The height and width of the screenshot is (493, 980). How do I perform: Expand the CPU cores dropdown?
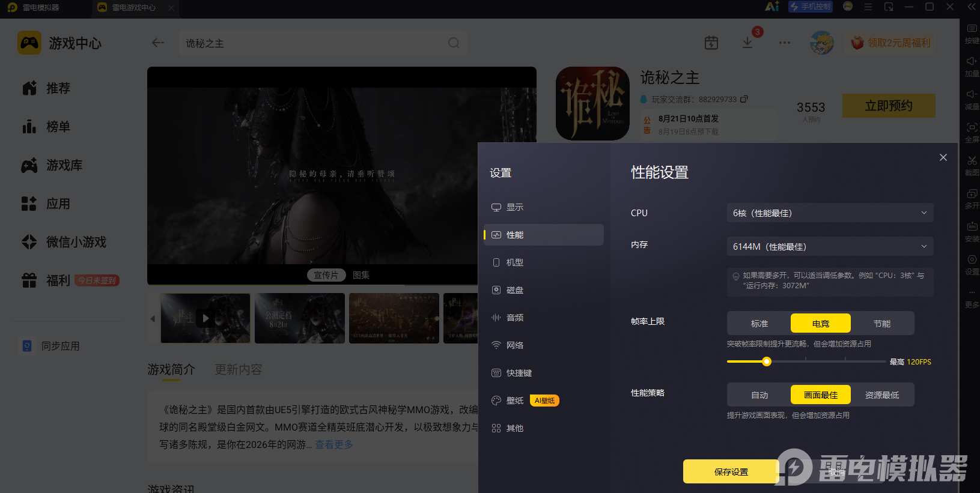pyautogui.click(x=830, y=213)
